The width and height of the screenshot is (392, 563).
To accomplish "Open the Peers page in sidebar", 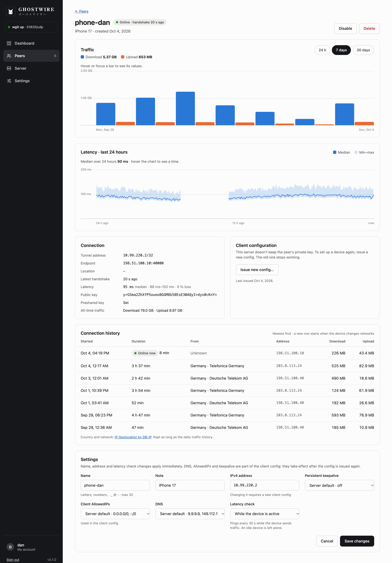I will [31, 56].
